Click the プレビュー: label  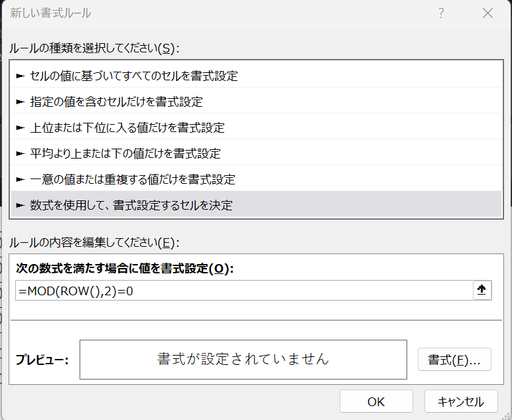click(x=42, y=360)
